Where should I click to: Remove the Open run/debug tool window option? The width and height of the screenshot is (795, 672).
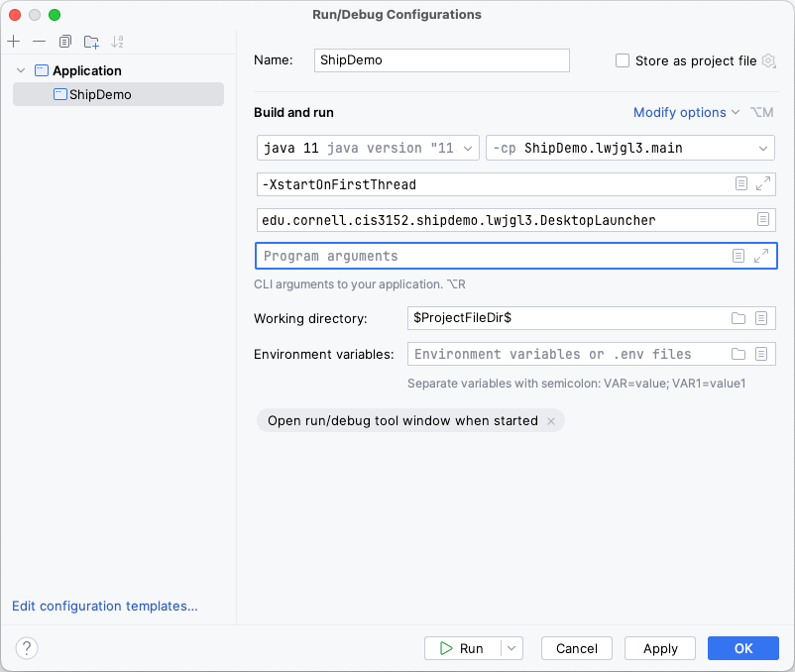(550, 420)
